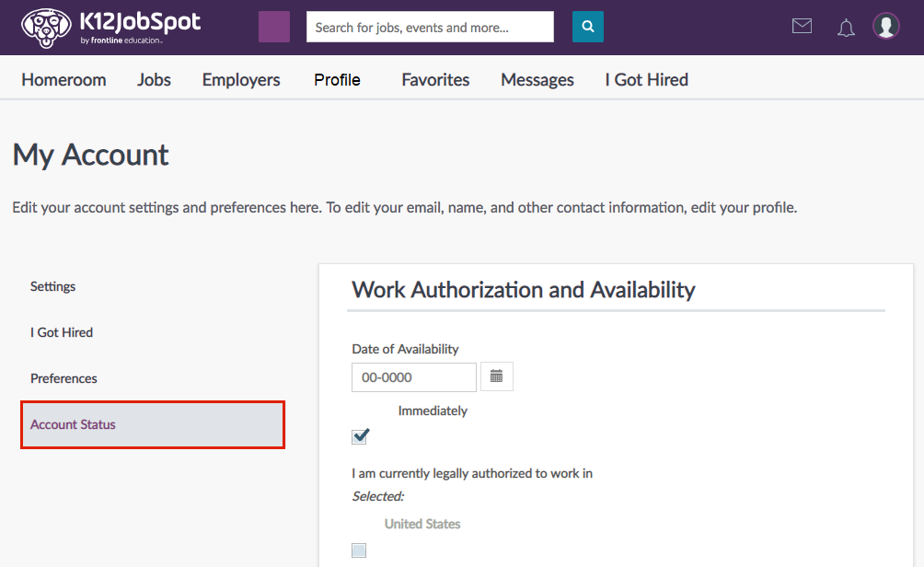
Task: Switch to the Profile tab
Action: (x=337, y=80)
